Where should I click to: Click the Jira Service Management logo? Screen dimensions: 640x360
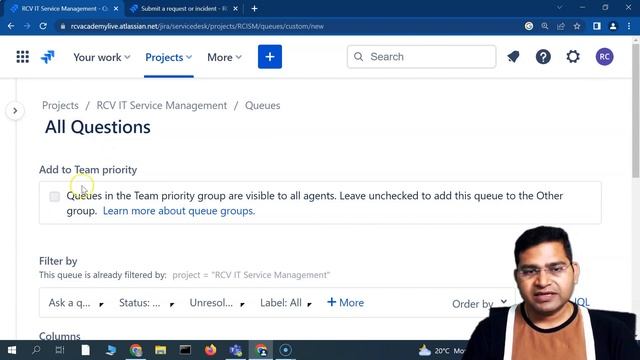(48, 57)
